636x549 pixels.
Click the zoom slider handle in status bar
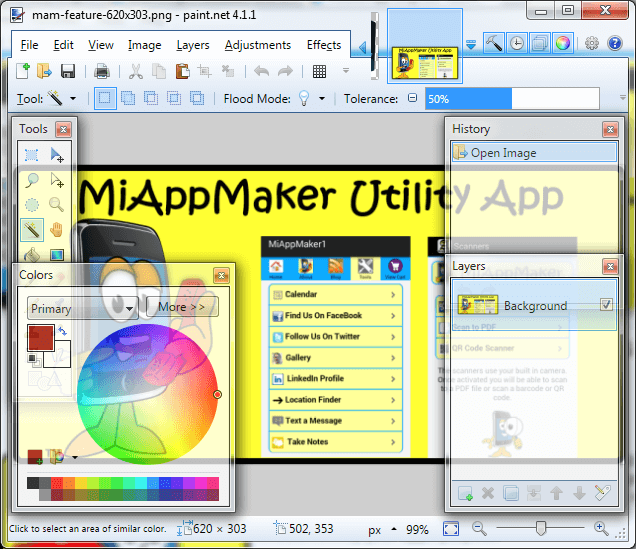[540, 528]
